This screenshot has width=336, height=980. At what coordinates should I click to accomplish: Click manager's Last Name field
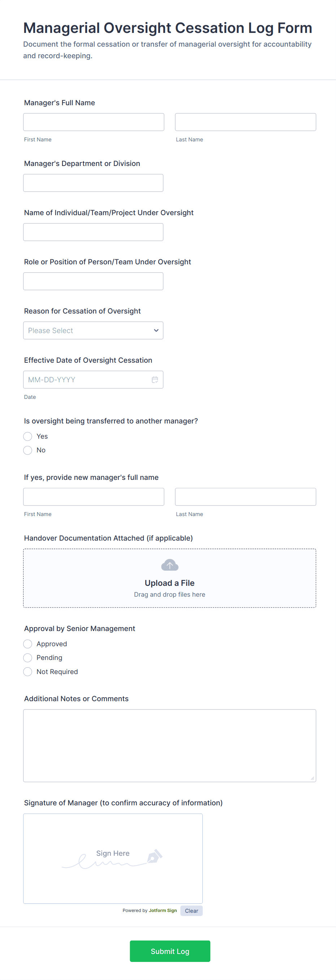point(246,122)
